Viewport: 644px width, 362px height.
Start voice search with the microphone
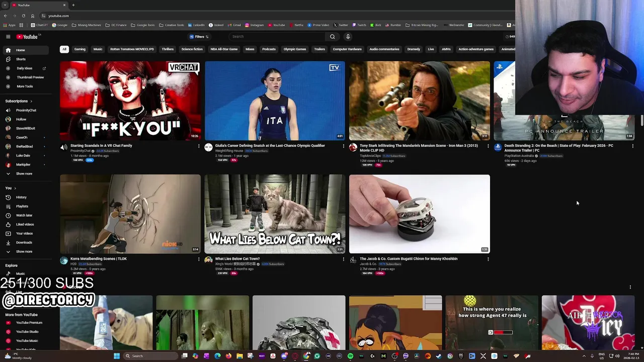[x=348, y=37]
